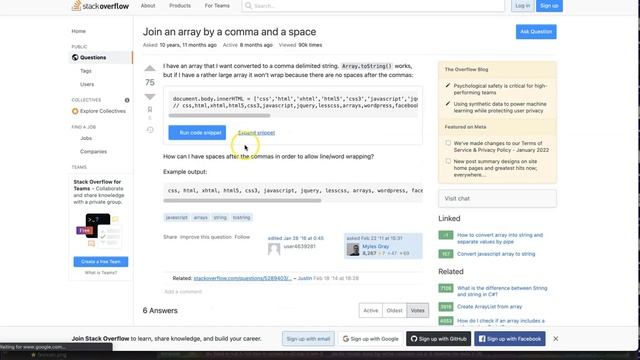The image size is (640, 360).
Task: Share this question
Action: 170,237
